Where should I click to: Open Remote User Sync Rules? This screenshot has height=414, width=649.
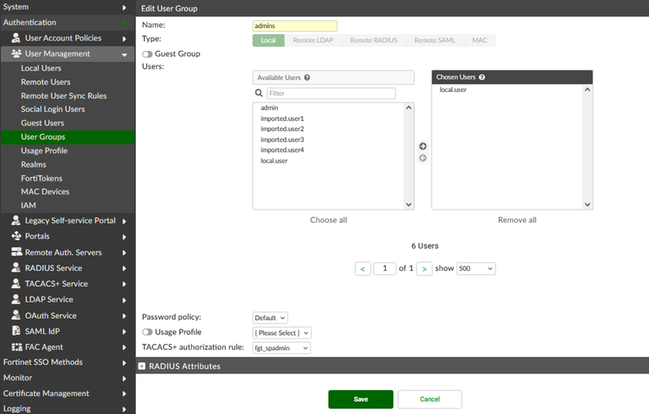[64, 96]
